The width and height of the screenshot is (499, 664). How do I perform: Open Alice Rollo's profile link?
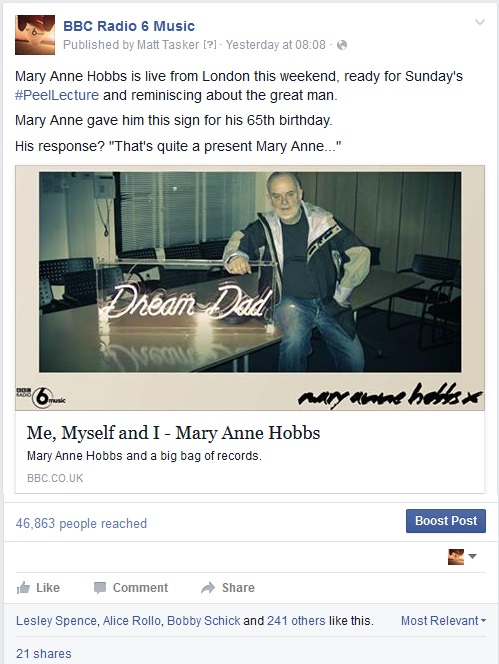pos(131,621)
